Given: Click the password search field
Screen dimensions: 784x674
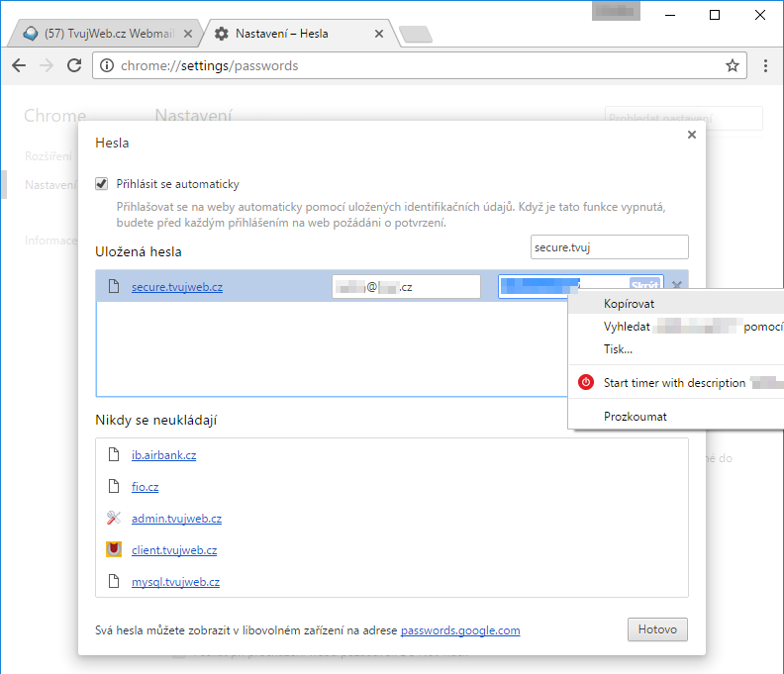Looking at the screenshot, I should (x=608, y=246).
